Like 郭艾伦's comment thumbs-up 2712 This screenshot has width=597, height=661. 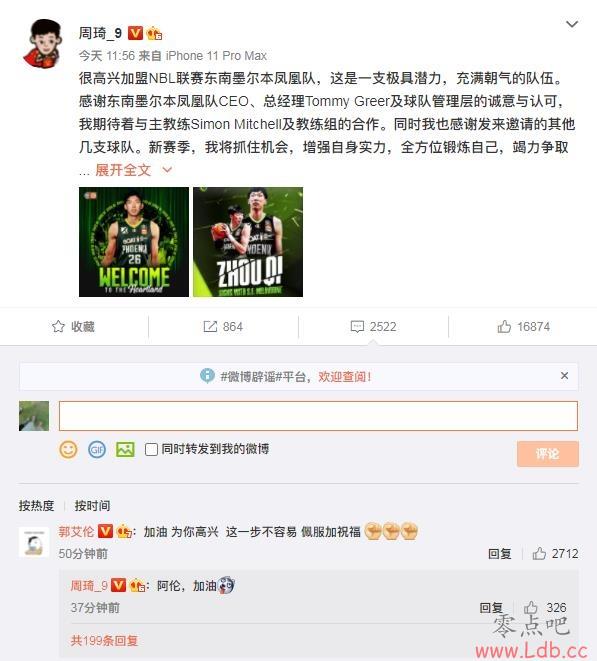(x=539, y=553)
